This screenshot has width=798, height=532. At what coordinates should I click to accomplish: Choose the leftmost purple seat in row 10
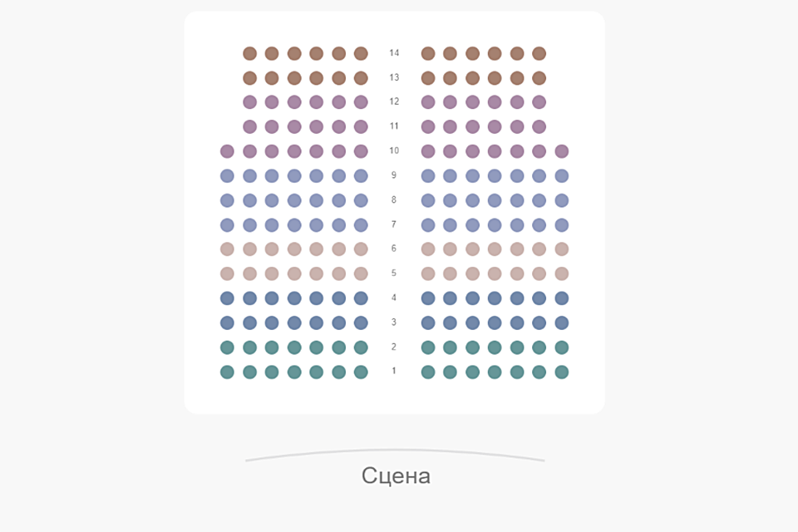click(x=227, y=151)
